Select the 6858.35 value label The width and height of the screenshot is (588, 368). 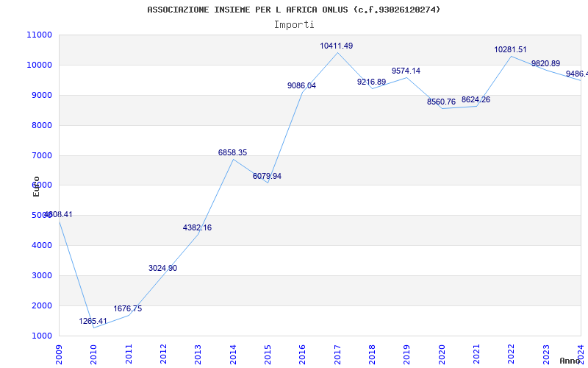232,152
